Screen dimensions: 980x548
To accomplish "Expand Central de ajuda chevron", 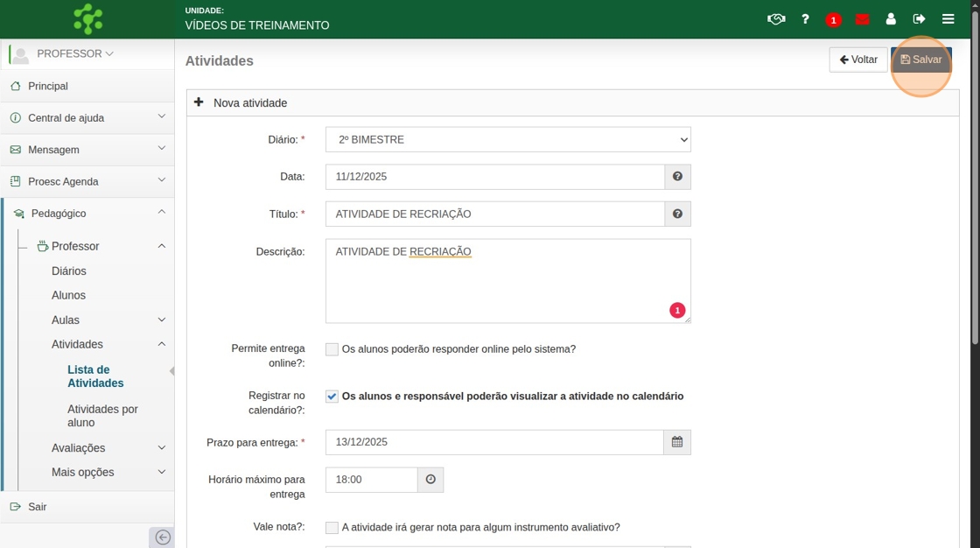I will coord(161,116).
